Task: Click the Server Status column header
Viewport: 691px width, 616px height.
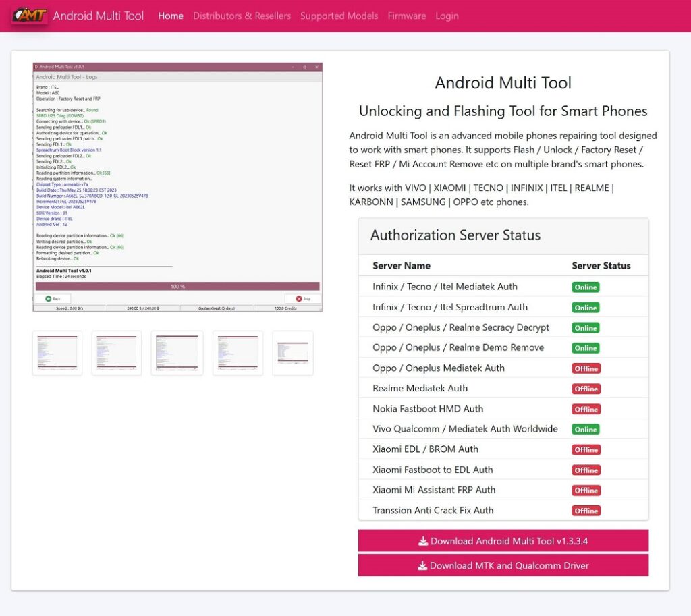Action: click(x=601, y=266)
